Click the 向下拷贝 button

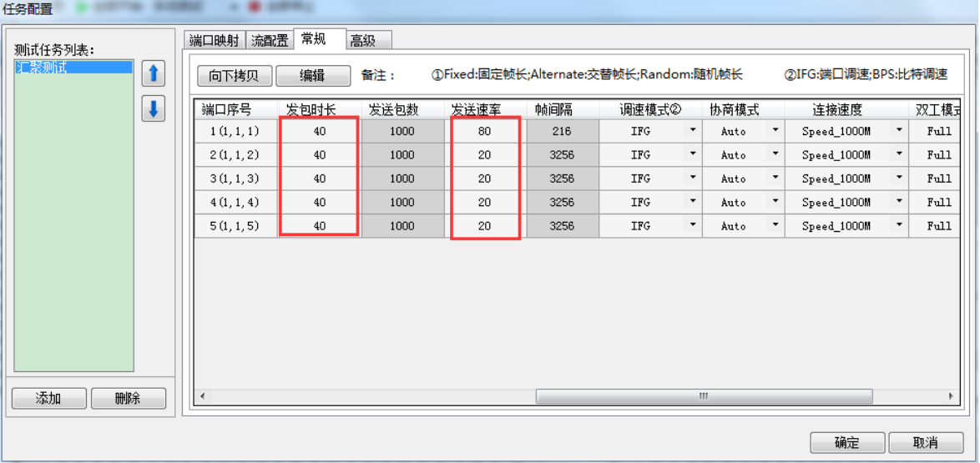coord(234,75)
